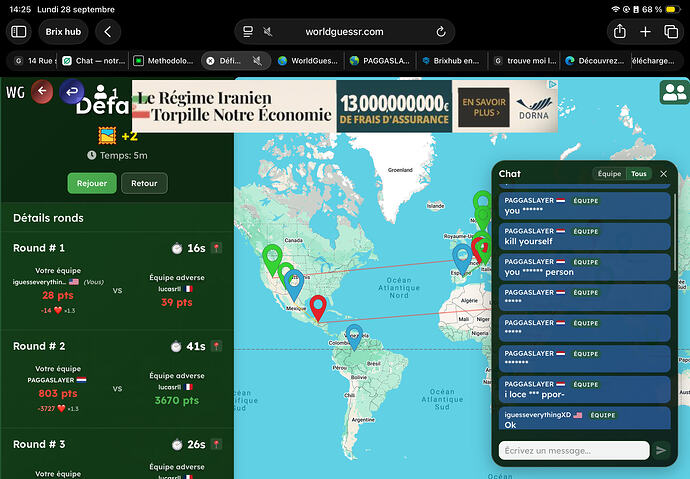
Task: Show Round 3 location pin icon
Action: (216, 444)
